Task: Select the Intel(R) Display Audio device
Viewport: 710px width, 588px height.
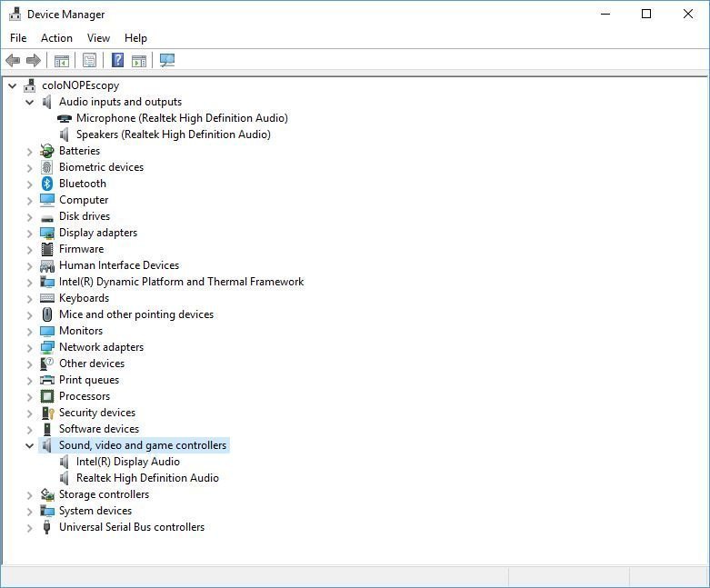Action: click(x=128, y=462)
